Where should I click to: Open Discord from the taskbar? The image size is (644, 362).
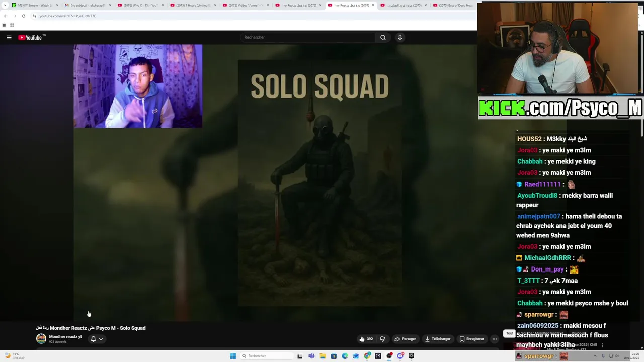pos(400,356)
